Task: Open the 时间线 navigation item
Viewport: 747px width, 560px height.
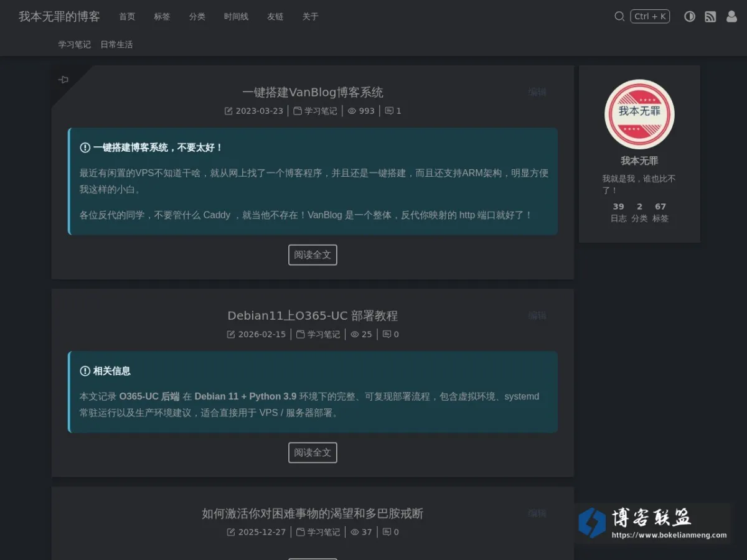Action: pos(236,17)
